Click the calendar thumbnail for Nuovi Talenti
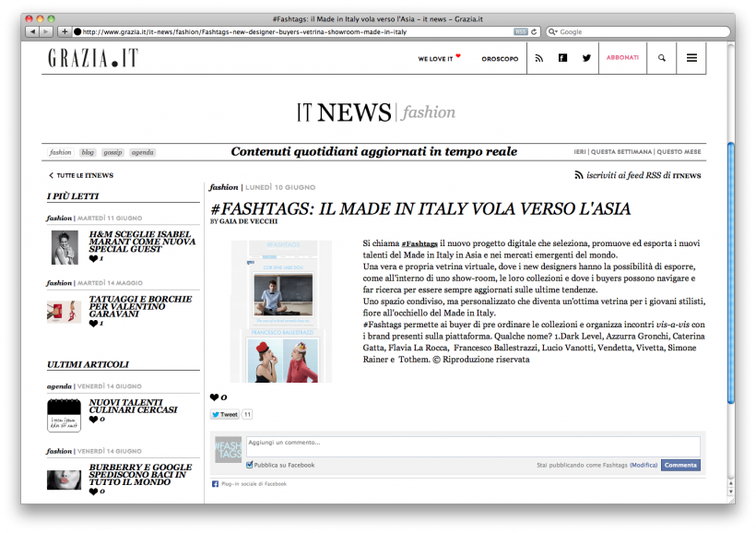 tap(64, 415)
